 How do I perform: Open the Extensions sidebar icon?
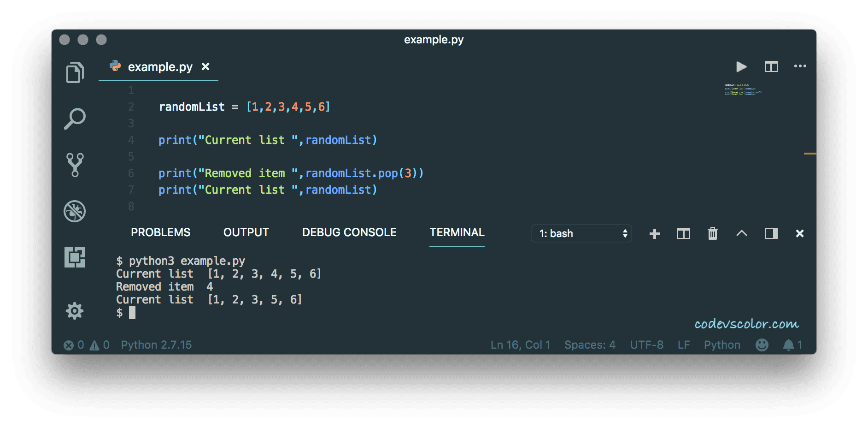[75, 257]
